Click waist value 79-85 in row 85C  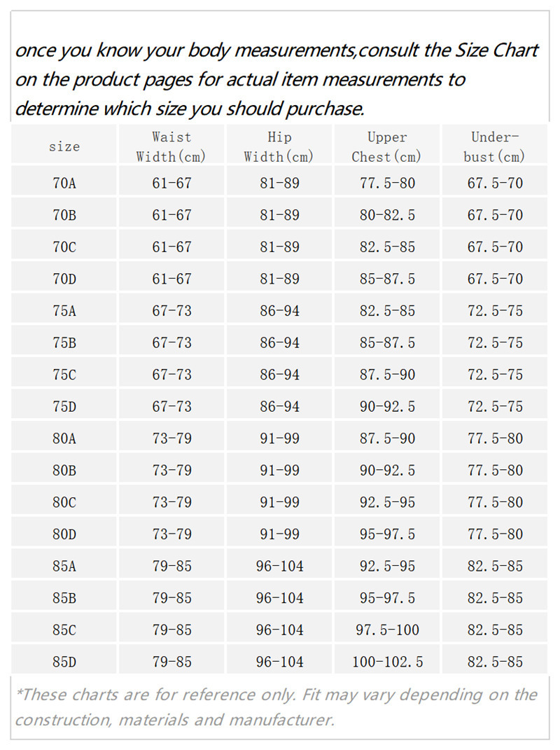coord(171,630)
